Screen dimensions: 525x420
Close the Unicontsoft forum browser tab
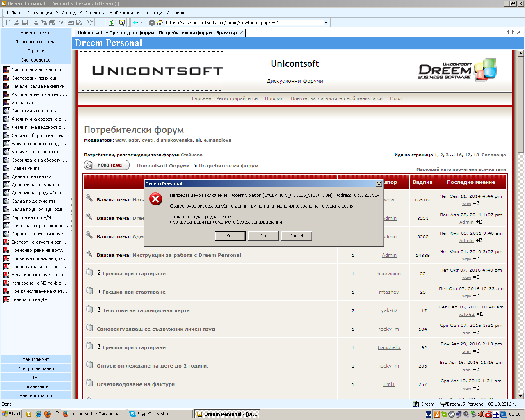point(241,32)
